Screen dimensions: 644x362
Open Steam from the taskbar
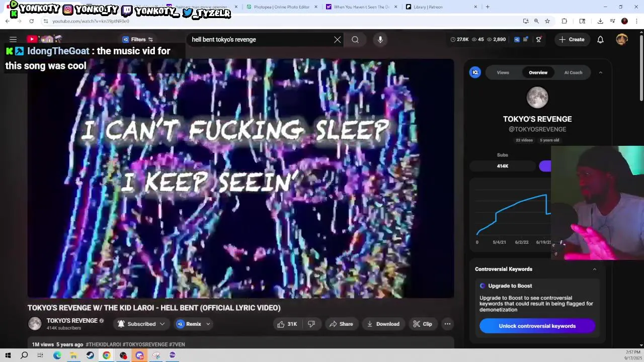click(x=90, y=355)
